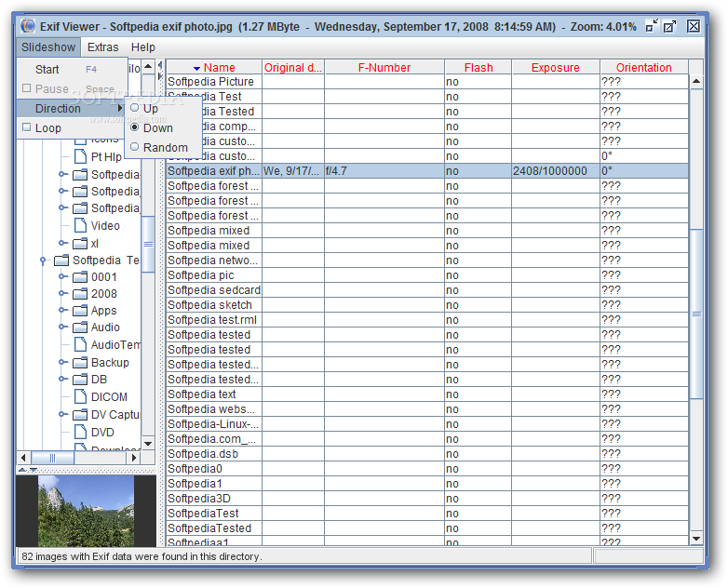728x588 pixels.
Task: Sort by Flash column header
Action: 479,68
